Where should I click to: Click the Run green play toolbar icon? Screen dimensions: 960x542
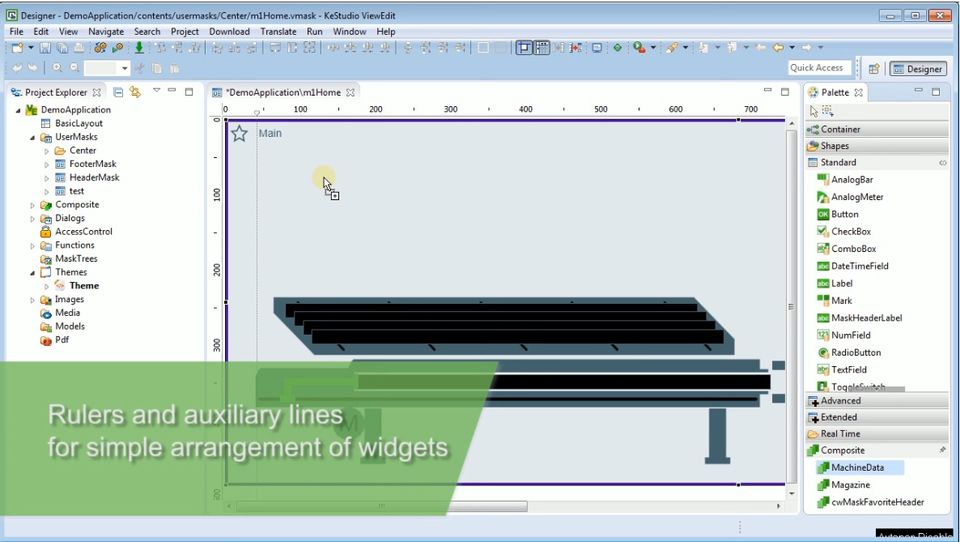(x=639, y=47)
